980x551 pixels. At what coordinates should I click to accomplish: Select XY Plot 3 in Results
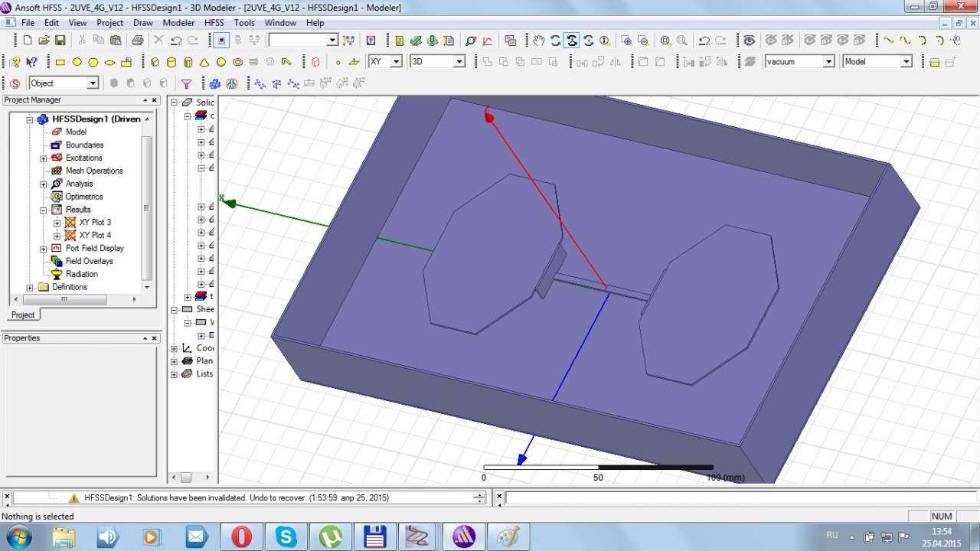click(95, 223)
